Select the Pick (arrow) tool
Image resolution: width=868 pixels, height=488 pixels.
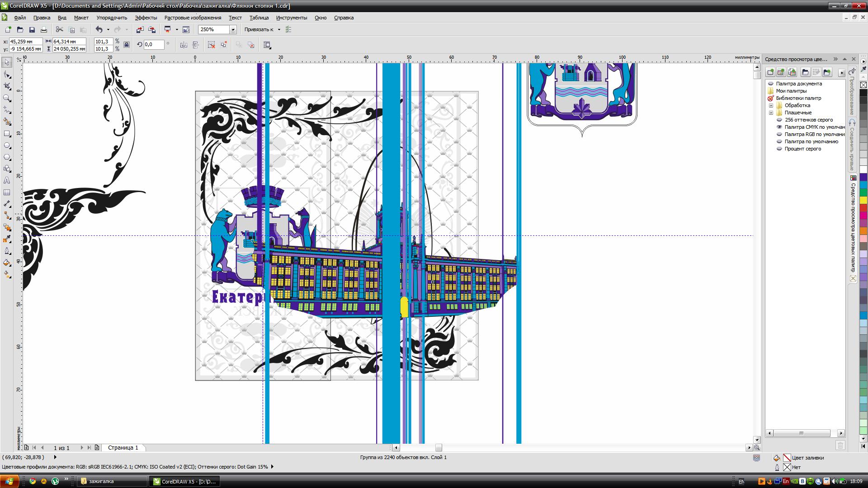pos(7,62)
